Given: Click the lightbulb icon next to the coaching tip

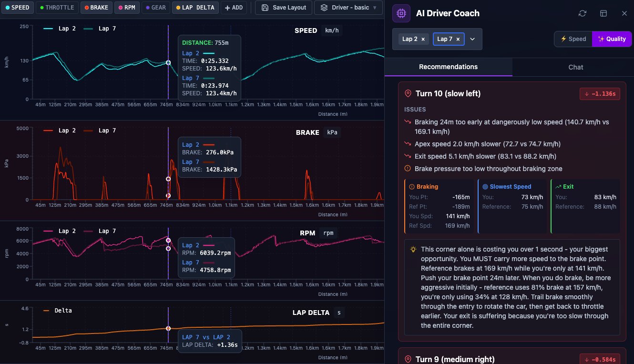Looking at the screenshot, I should tap(414, 249).
